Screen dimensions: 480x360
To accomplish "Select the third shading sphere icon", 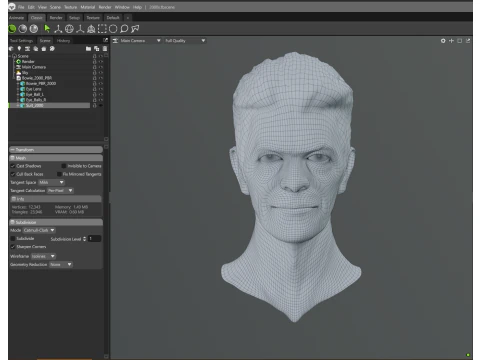I will [34, 29].
